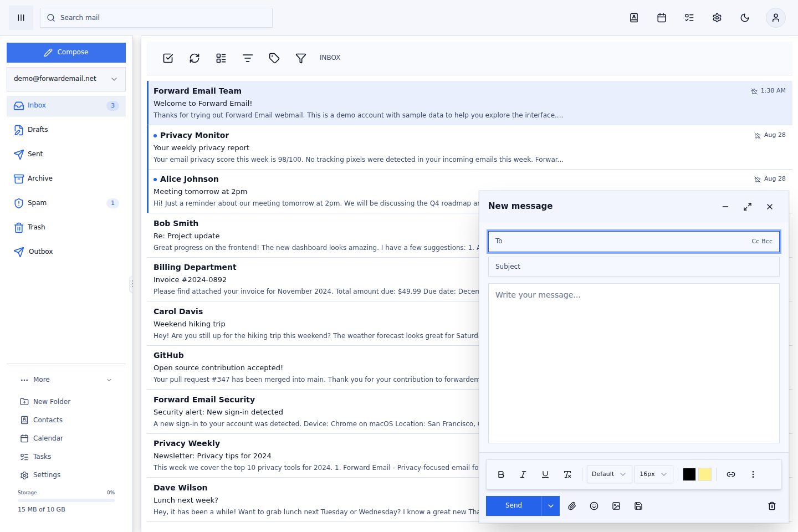
Task: Click the Compose button
Action: [66, 52]
